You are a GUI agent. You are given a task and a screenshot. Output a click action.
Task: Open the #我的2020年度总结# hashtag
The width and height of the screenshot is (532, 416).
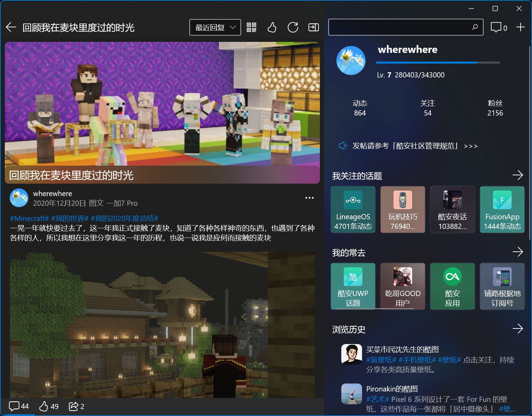point(124,218)
